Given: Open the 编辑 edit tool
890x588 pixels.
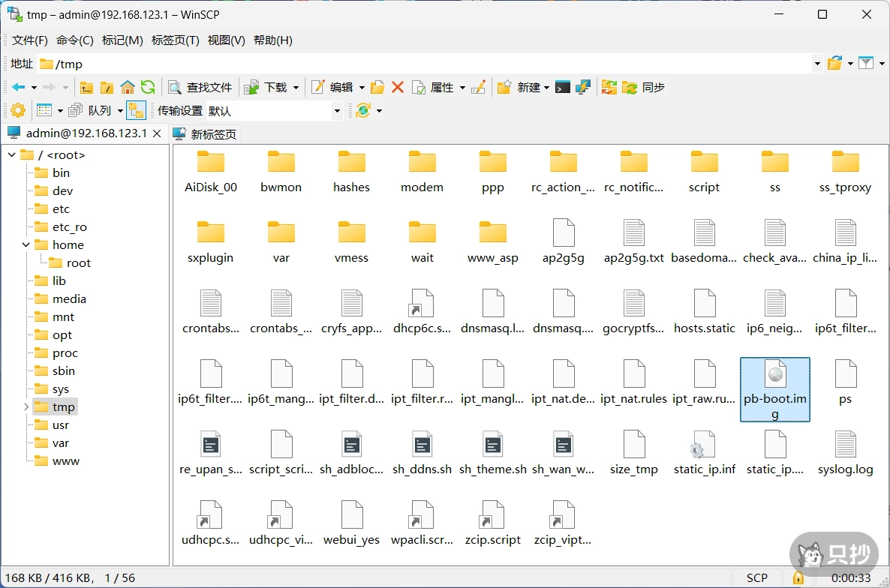Looking at the screenshot, I should 336,87.
